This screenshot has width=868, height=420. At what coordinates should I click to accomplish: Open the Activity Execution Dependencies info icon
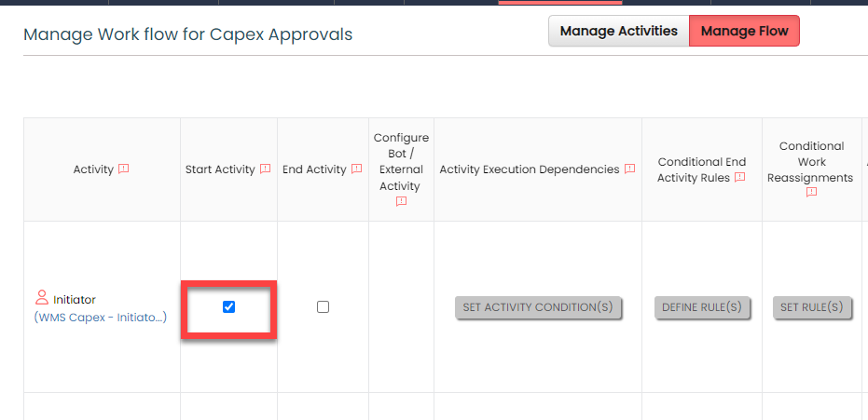(629, 169)
